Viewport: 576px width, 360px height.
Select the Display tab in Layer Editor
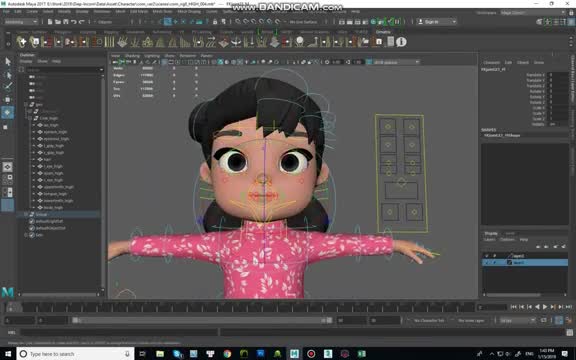[x=491, y=233]
